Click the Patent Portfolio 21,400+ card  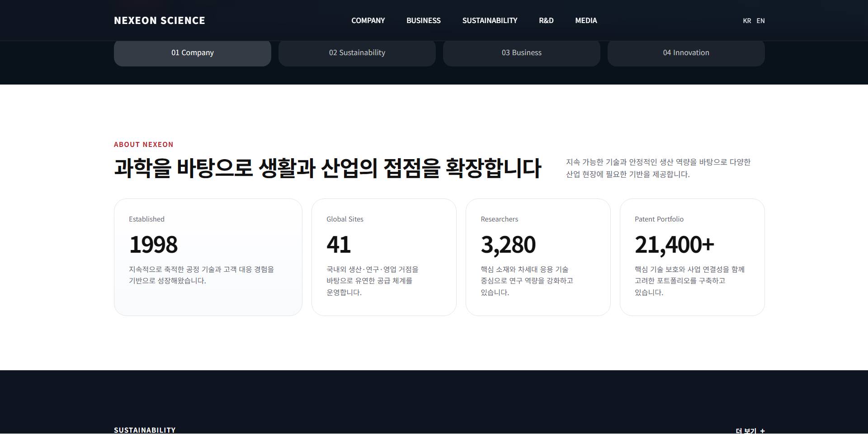[692, 257]
